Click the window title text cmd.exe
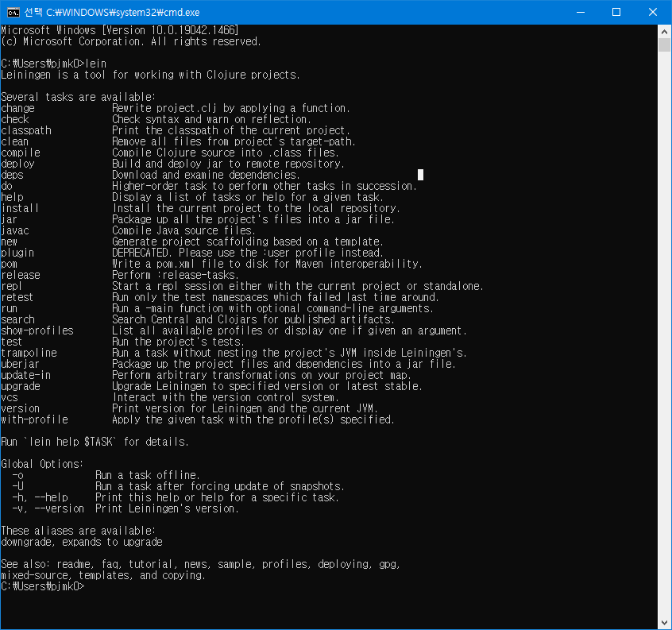672x630 pixels. click(x=112, y=13)
